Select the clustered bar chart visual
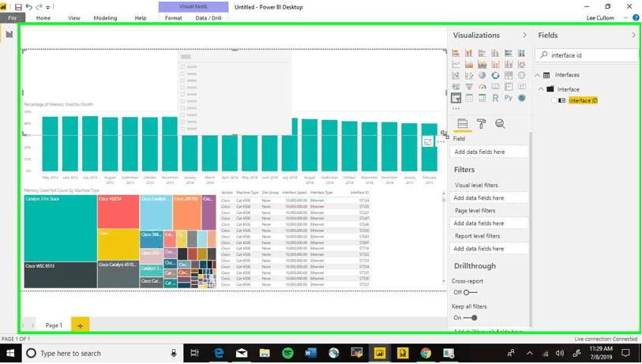642x364 pixels. (x=482, y=53)
